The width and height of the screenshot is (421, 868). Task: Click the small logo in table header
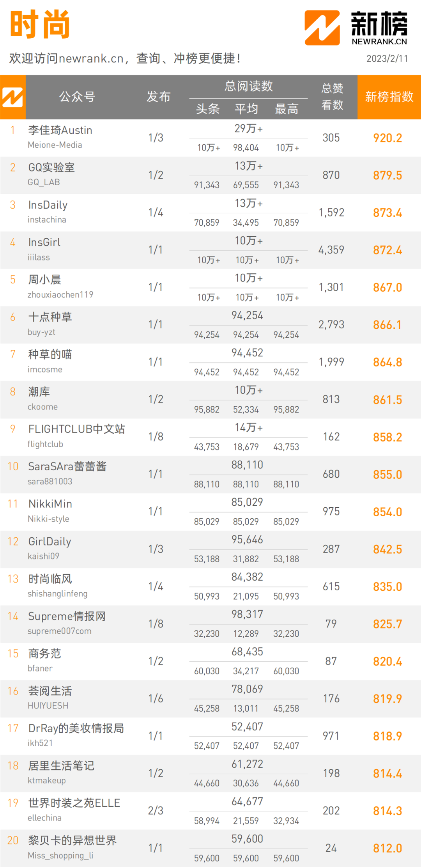(12, 97)
